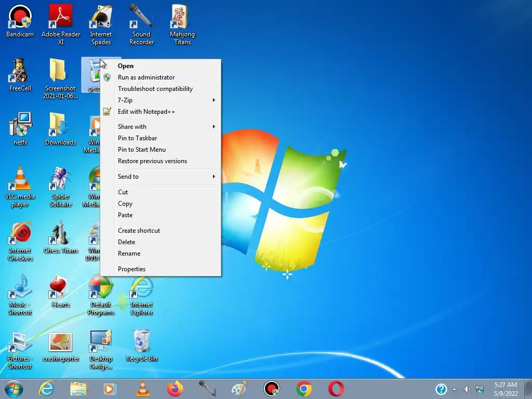
Task: Expand the 7-Zip submenu
Action: click(161, 100)
